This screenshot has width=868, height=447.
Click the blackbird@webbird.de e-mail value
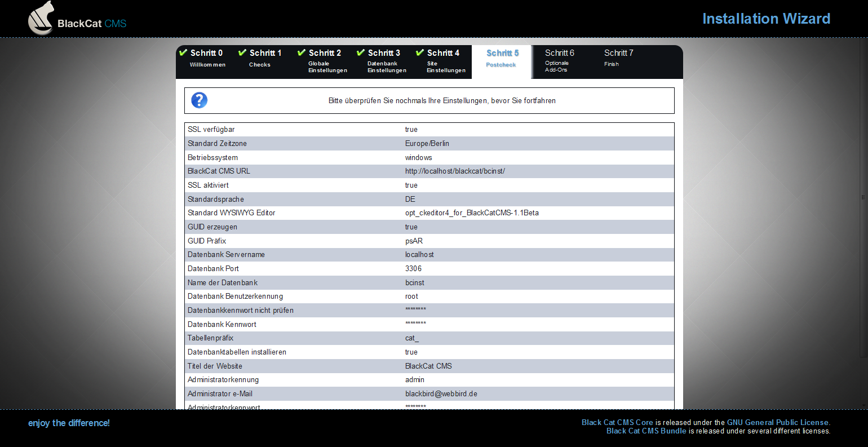441,394
